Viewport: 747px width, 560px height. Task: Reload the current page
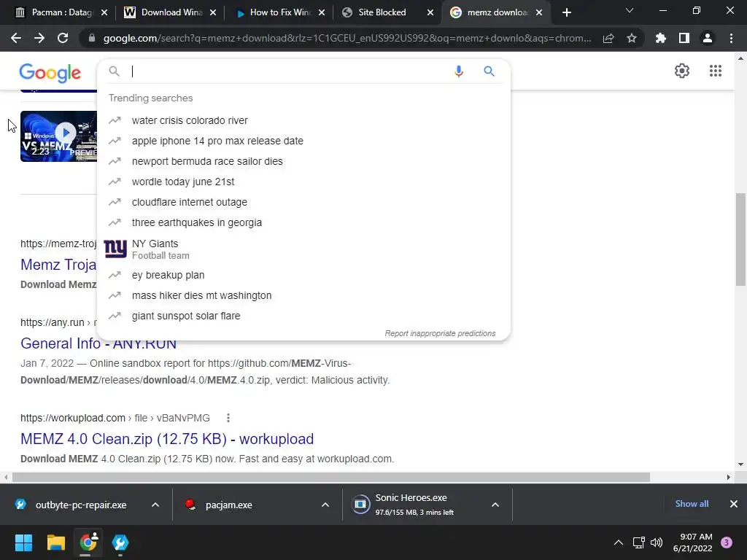click(63, 38)
